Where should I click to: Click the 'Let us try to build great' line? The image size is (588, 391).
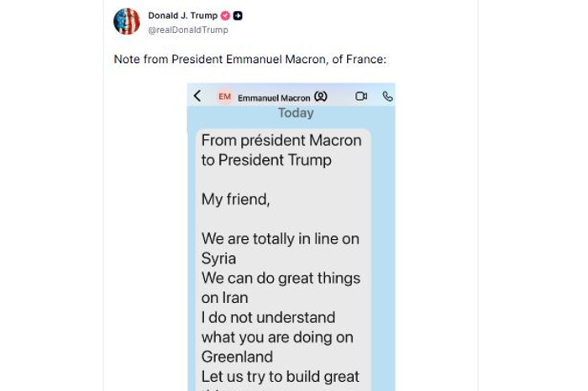[280, 377]
